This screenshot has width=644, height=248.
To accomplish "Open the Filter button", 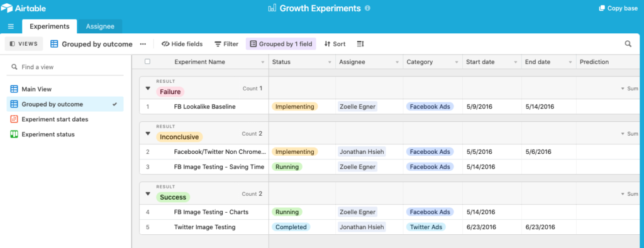I will click(x=226, y=44).
